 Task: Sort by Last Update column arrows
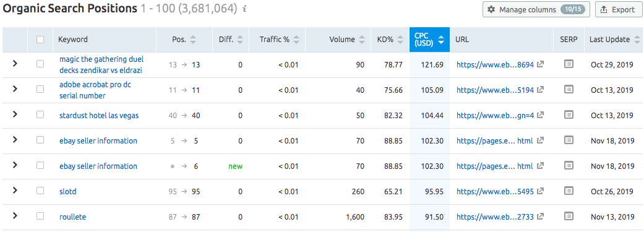click(x=637, y=40)
